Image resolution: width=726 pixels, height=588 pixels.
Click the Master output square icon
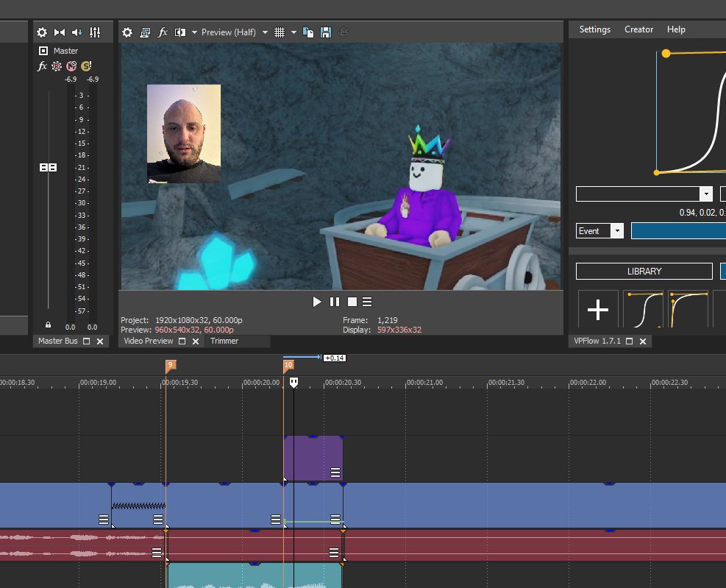tap(43, 51)
